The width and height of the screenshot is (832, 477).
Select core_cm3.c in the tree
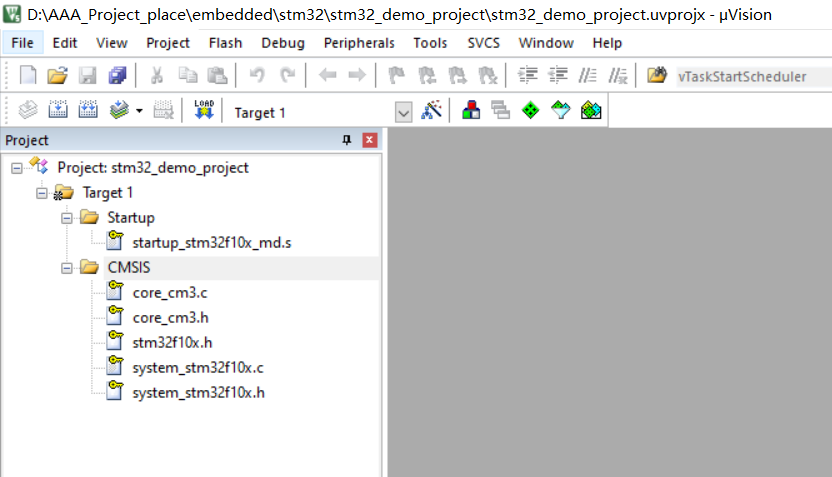170,292
